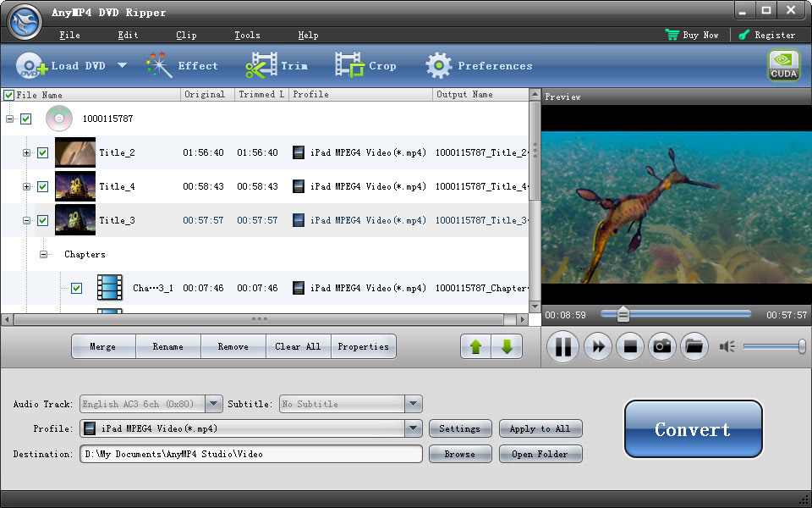Toggle the Title_4 checkbox
Viewport: 812px width, 508px height.
point(43,187)
